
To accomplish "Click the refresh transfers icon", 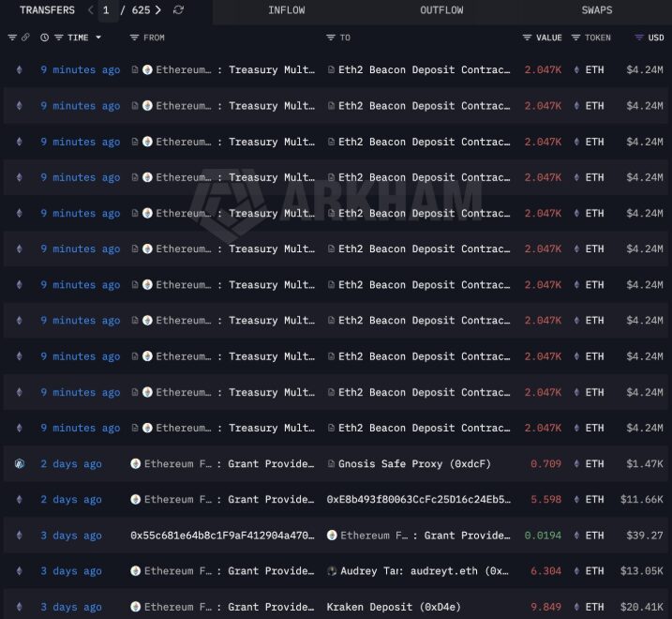I will pyautogui.click(x=179, y=10).
